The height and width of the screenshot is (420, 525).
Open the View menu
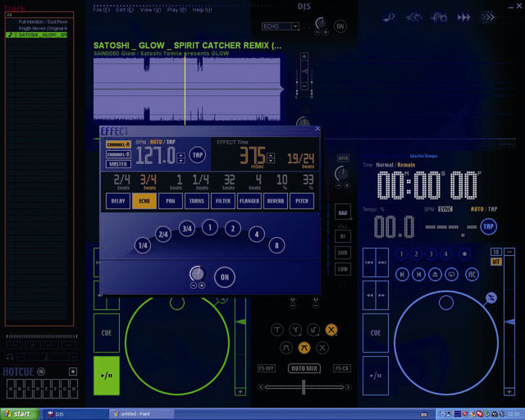click(x=150, y=10)
